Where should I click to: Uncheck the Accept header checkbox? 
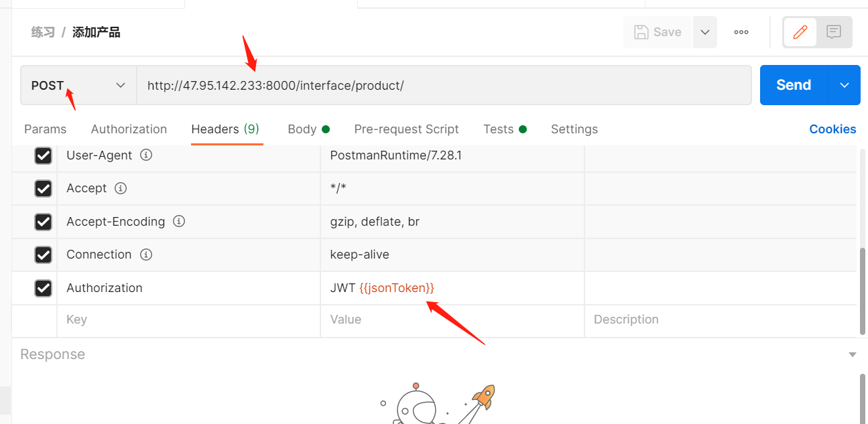(43, 188)
